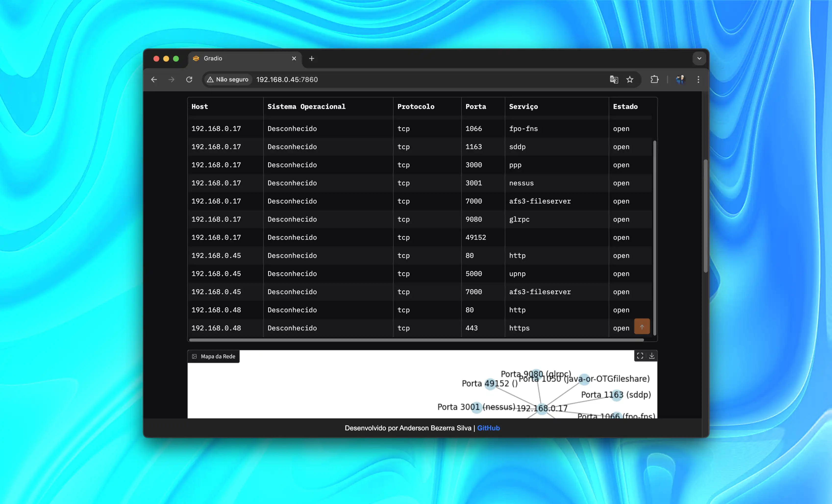Click the orange scroll-to-top arrow button
Viewport: 832px width, 504px height.
tap(642, 326)
